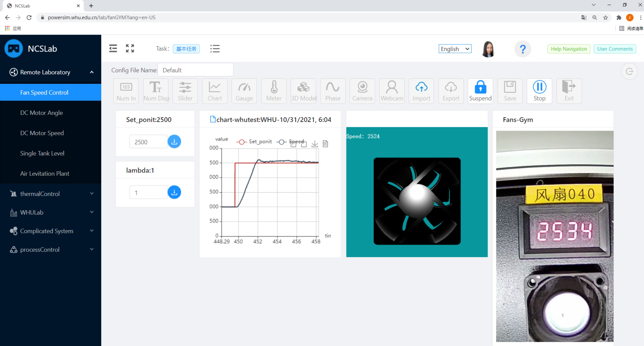This screenshot has width=644, height=346.
Task: Click the Suspend lock icon
Action: (x=480, y=91)
